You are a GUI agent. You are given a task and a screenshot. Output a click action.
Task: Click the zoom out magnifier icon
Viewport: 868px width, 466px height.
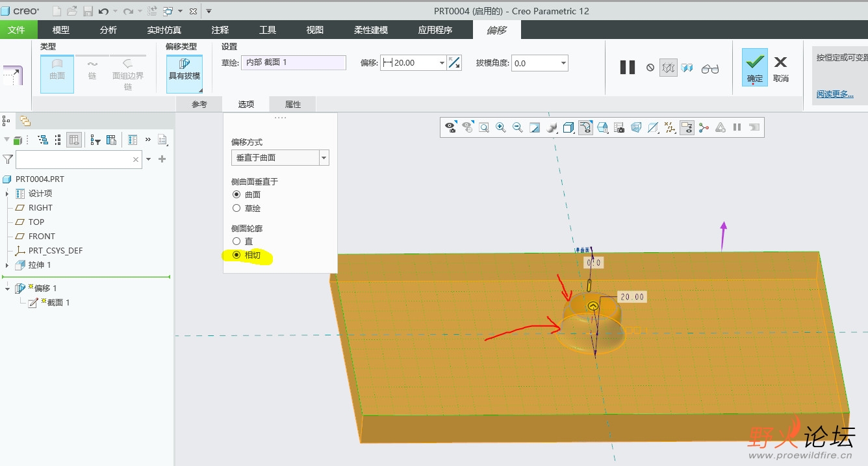point(517,127)
